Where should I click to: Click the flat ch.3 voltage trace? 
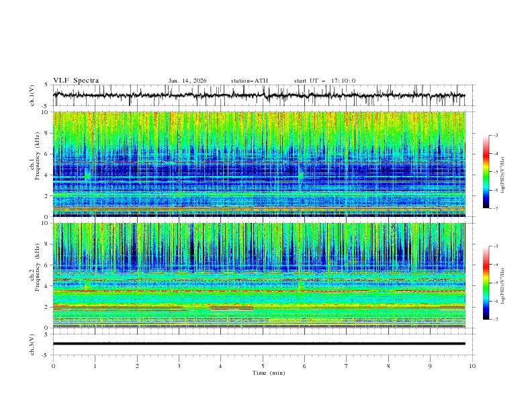point(259,344)
